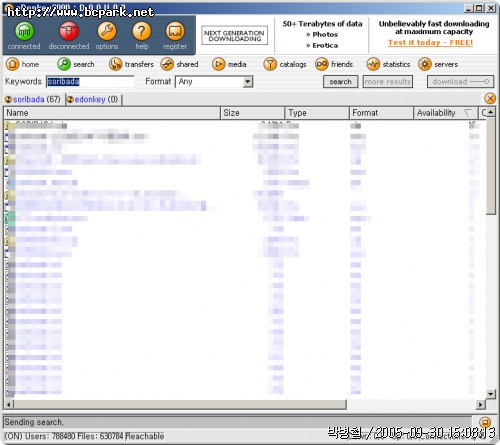Click the download button

(x=460, y=82)
